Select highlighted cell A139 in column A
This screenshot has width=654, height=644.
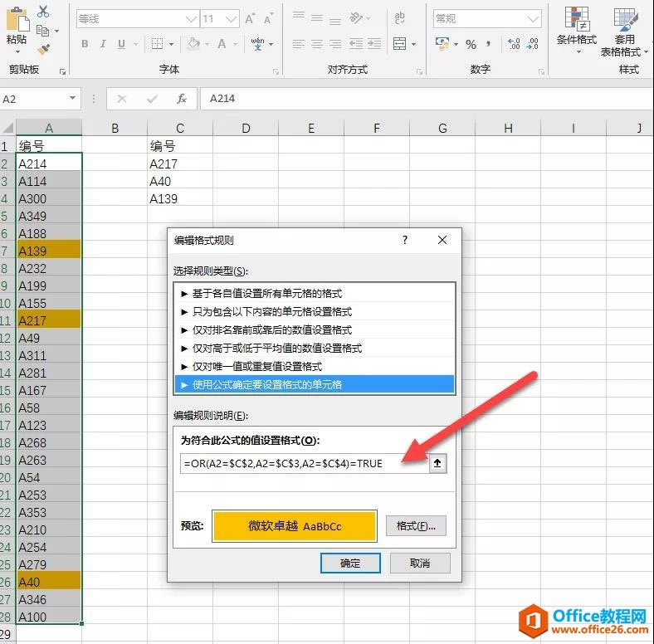pyautogui.click(x=48, y=251)
